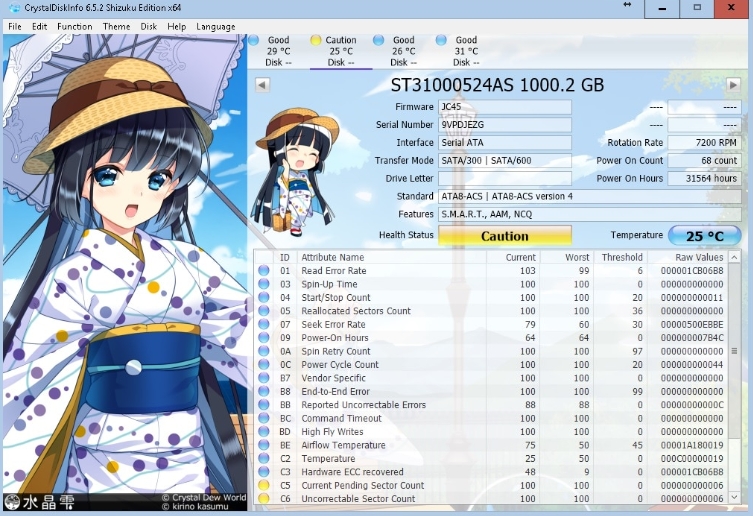Click the Serial Number field
This screenshot has height=516, width=753.
[x=505, y=125]
